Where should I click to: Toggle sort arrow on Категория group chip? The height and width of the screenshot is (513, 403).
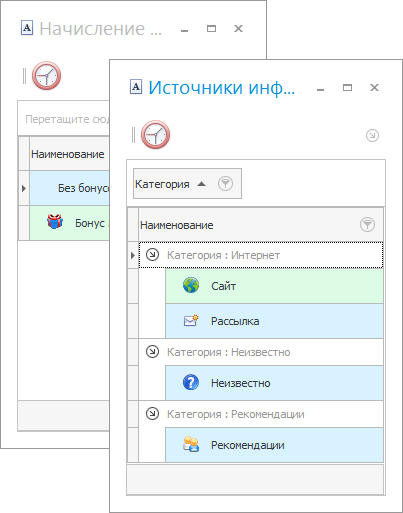click(x=201, y=184)
